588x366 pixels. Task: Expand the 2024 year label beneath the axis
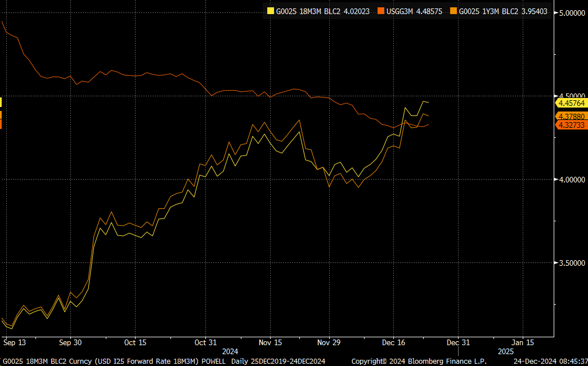tap(231, 350)
